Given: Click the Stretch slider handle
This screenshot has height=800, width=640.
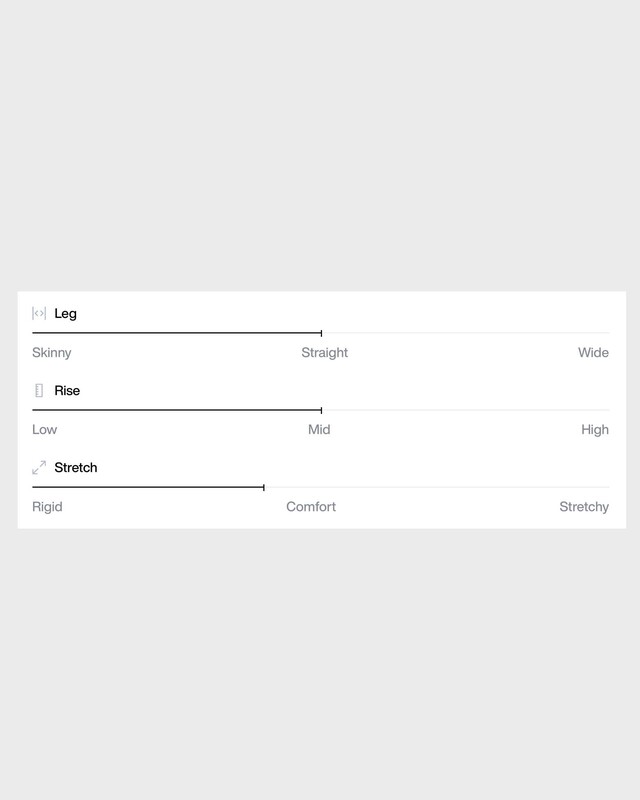Looking at the screenshot, I should [x=263, y=487].
